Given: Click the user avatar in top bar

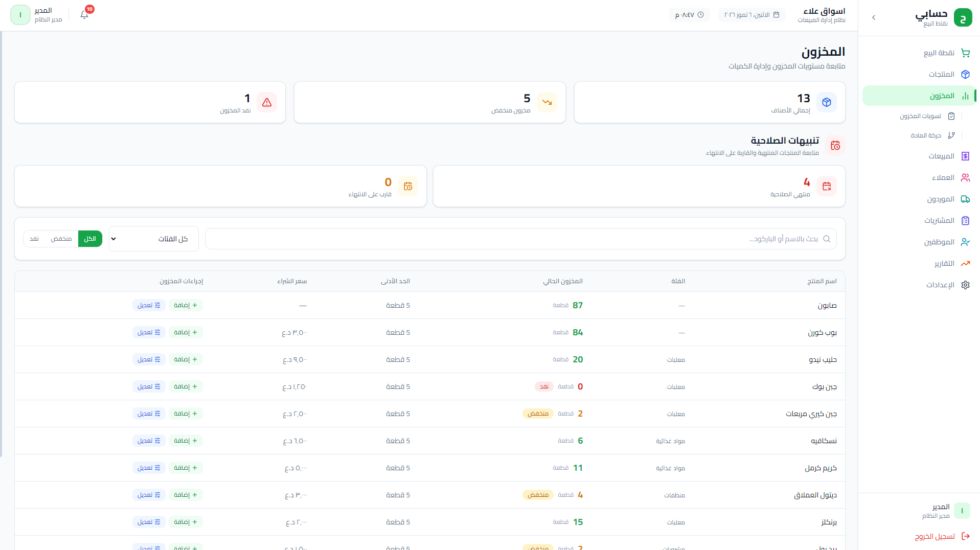Looking at the screenshot, I should click(x=20, y=15).
